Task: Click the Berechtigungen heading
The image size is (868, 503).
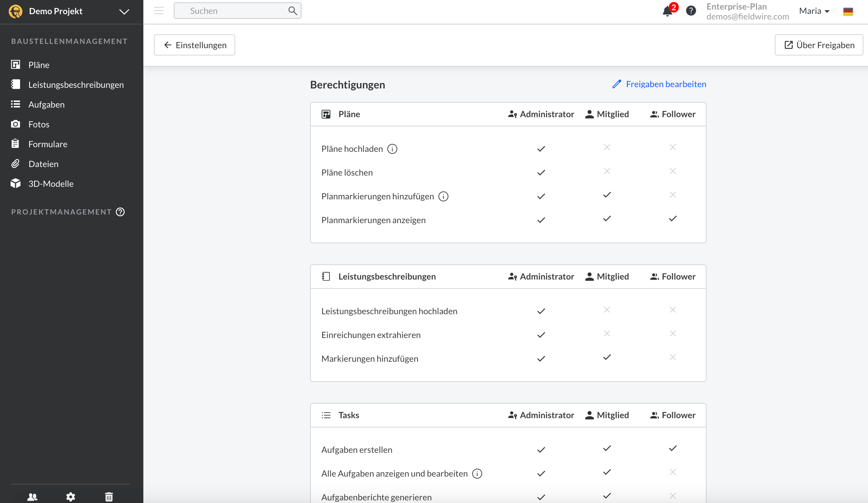Action: click(x=347, y=85)
